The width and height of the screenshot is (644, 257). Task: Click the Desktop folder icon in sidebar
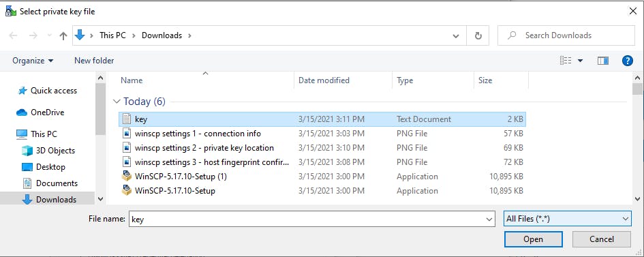pyautogui.click(x=27, y=167)
